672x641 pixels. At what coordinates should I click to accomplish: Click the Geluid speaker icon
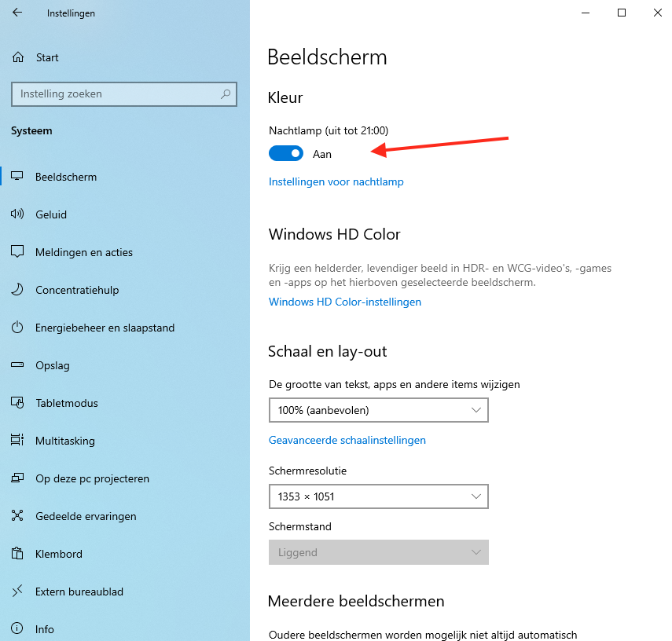click(x=18, y=214)
